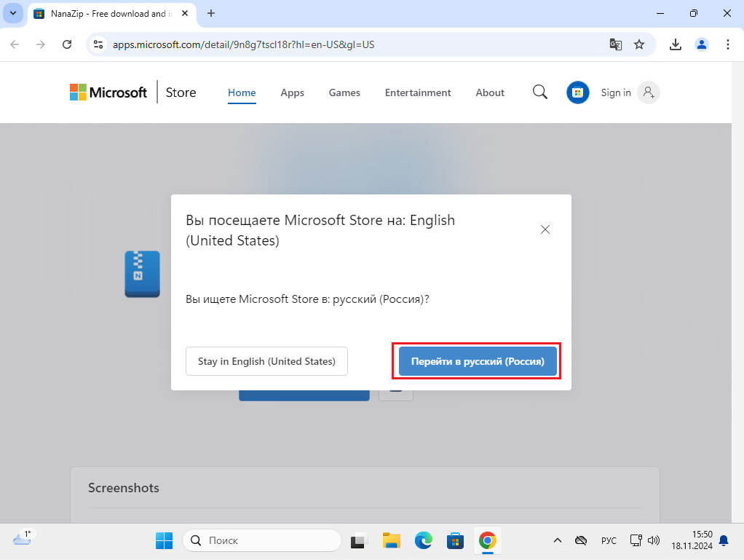The image size is (744, 560).
Task: Switch to the Apps tab
Action: tap(293, 92)
